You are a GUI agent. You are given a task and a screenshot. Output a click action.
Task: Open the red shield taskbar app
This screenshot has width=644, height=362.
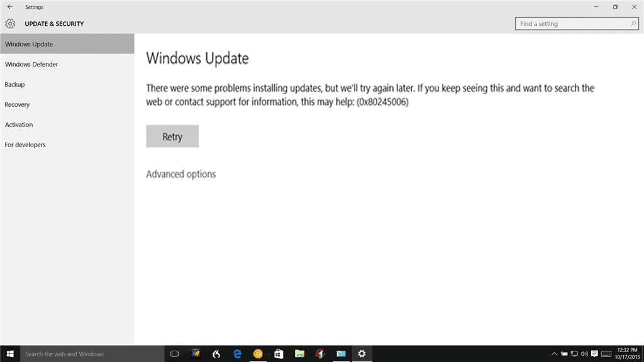pyautogui.click(x=320, y=354)
